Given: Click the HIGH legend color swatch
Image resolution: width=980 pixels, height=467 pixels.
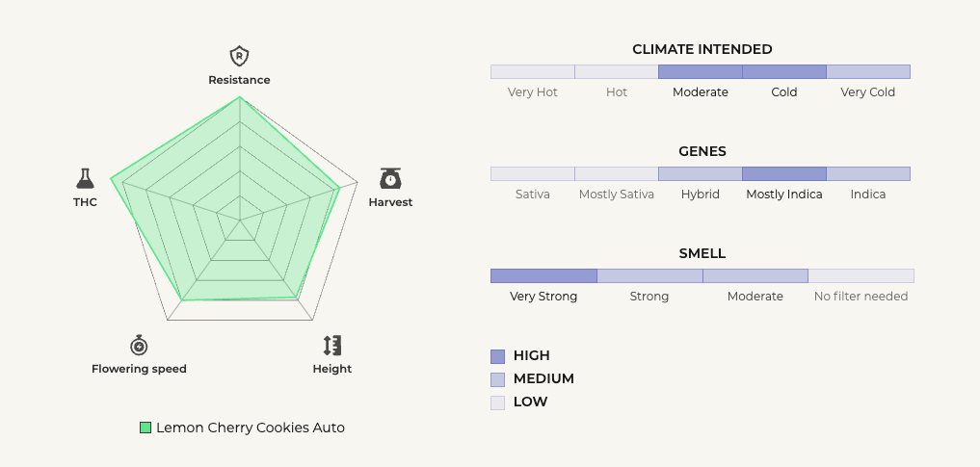Looking at the screenshot, I should coord(497,356).
